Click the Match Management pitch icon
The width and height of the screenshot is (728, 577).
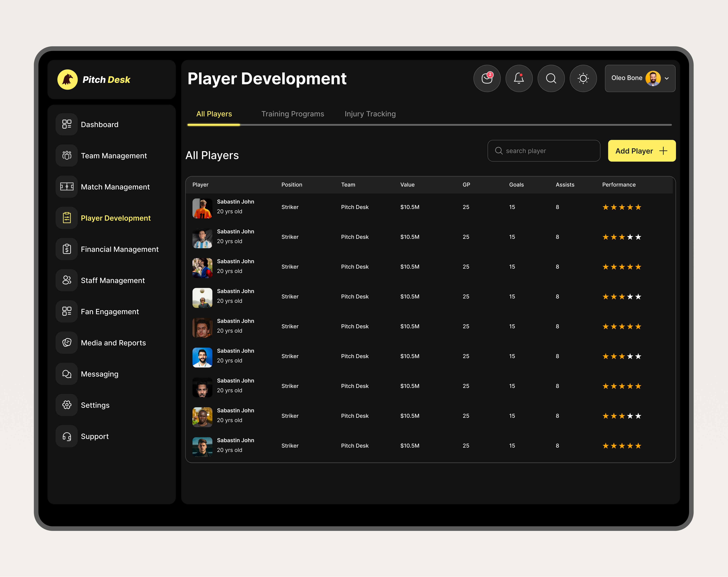[67, 187]
